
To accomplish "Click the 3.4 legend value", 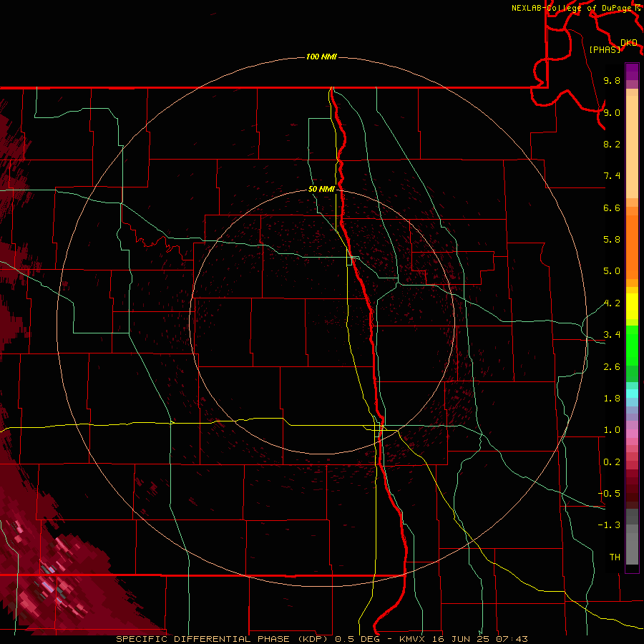I will pyautogui.click(x=612, y=335).
